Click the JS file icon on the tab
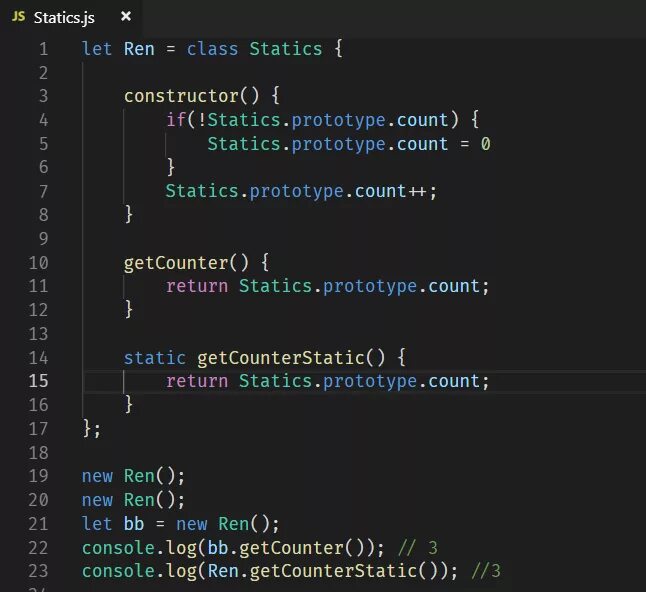646x592 pixels. tap(19, 16)
